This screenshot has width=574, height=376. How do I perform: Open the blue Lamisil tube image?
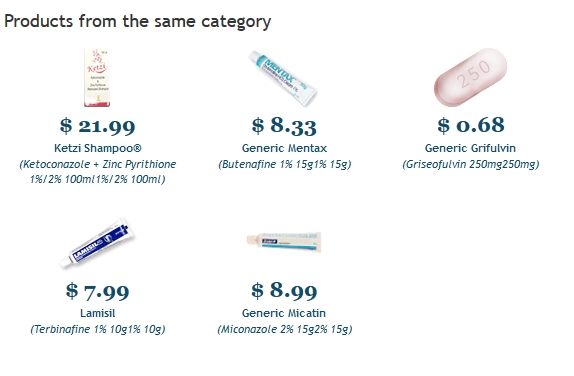pyautogui.click(x=97, y=243)
